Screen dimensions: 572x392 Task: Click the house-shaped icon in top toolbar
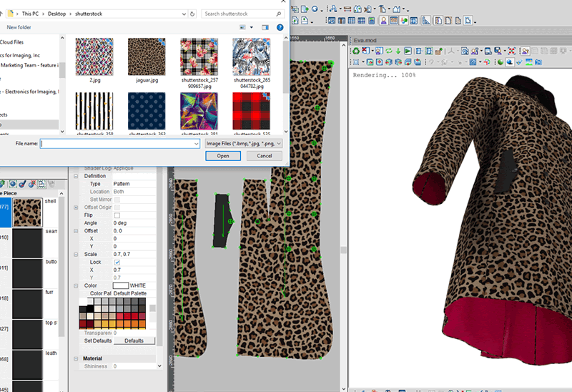(397, 9)
